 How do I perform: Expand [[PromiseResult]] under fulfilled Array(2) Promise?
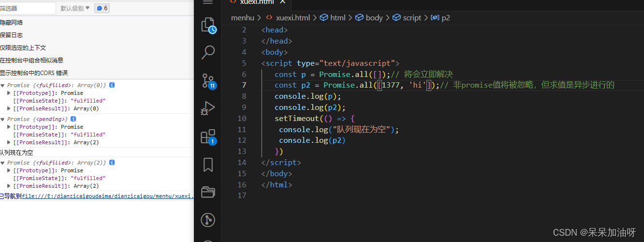tap(9, 186)
